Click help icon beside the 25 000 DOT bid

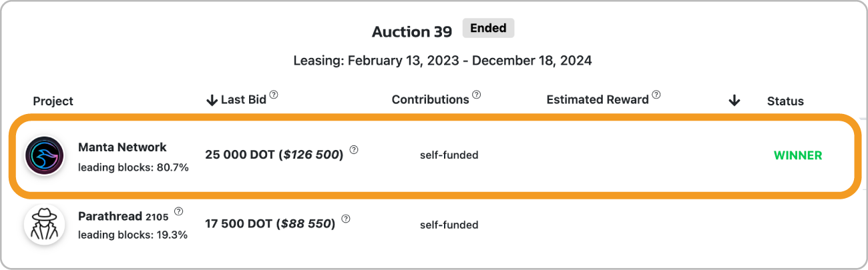pos(354,150)
